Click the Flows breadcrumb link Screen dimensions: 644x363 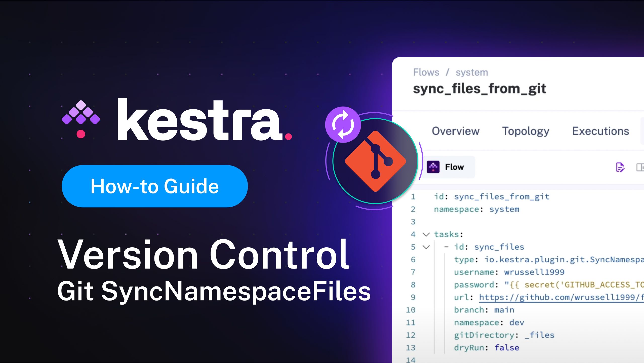[x=426, y=72]
